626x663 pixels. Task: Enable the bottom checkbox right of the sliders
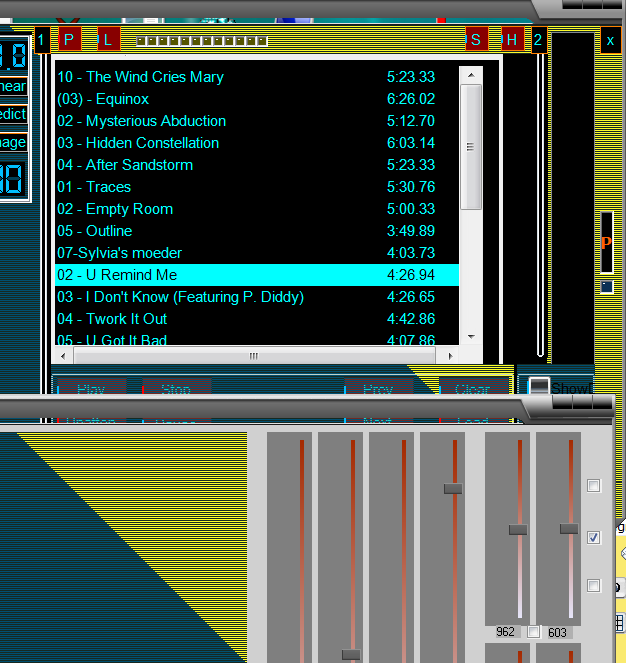[x=593, y=586]
